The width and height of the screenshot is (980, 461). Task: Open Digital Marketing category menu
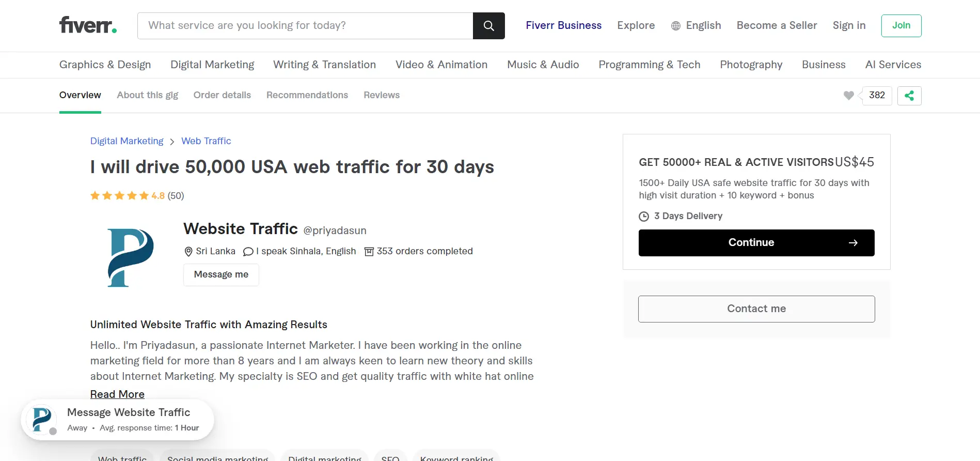(x=213, y=65)
